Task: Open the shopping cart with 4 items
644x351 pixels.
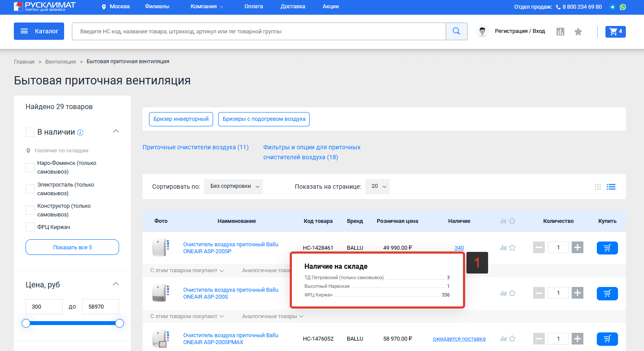Action: click(615, 32)
